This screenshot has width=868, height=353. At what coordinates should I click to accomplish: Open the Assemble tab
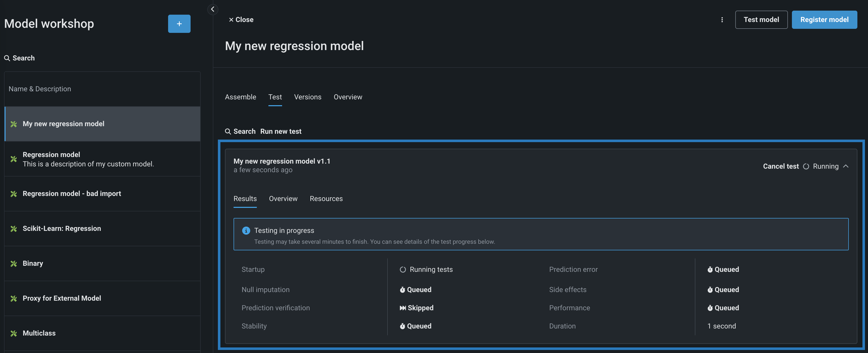[x=240, y=97]
